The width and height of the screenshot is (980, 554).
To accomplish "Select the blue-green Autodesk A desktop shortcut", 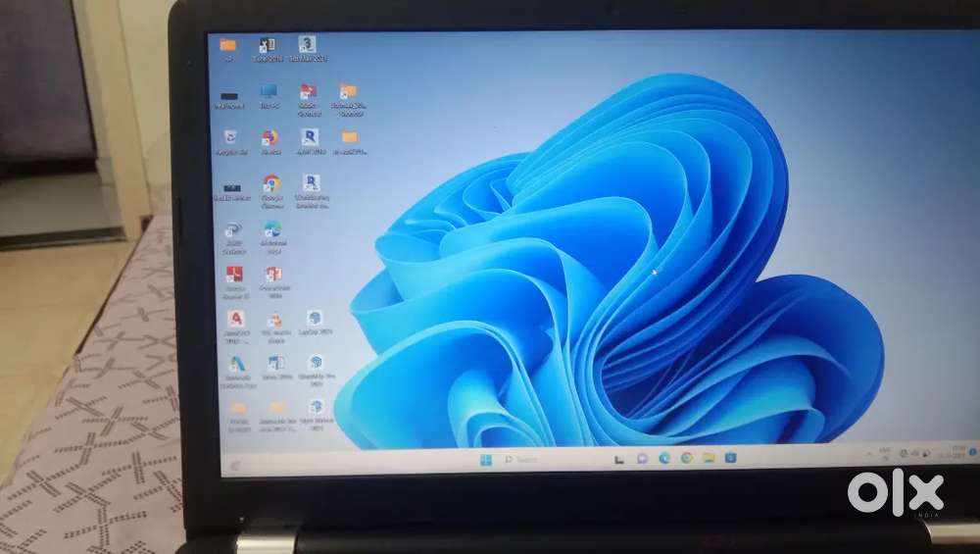I will [237, 372].
